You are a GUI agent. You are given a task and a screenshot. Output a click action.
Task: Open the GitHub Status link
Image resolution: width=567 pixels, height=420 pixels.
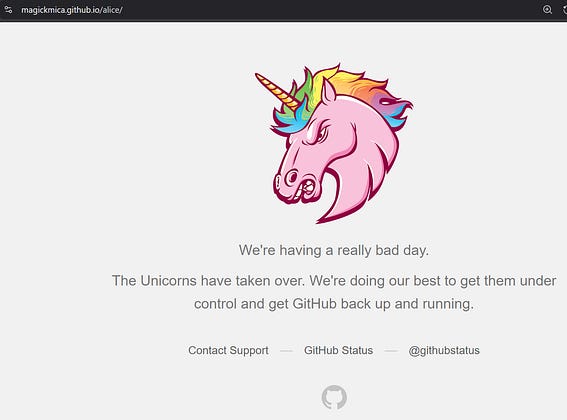338,350
